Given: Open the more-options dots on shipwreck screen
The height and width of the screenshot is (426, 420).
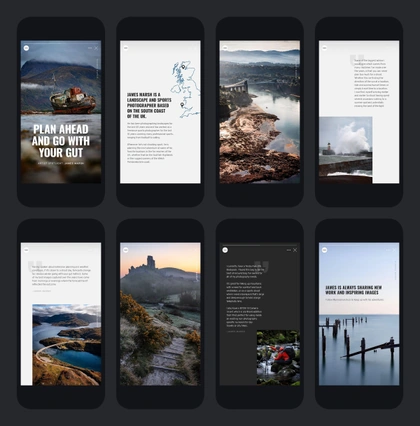Looking at the screenshot, I should point(90,48).
